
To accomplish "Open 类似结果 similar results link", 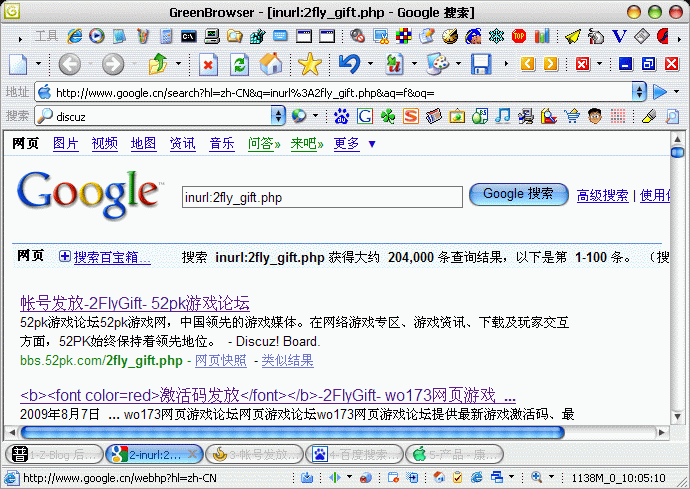I will tap(287, 360).
